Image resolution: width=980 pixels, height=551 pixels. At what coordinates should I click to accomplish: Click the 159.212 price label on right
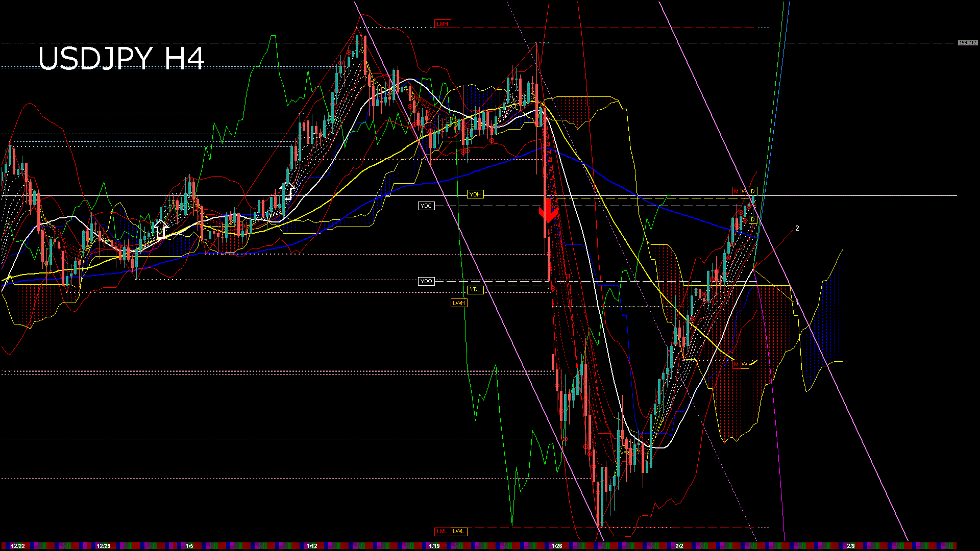[967, 43]
